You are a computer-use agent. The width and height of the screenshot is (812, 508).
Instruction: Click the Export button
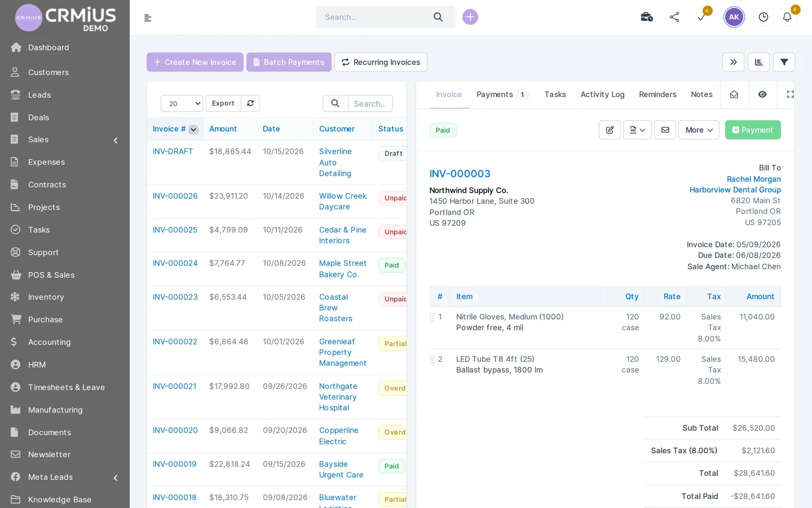[x=223, y=103]
